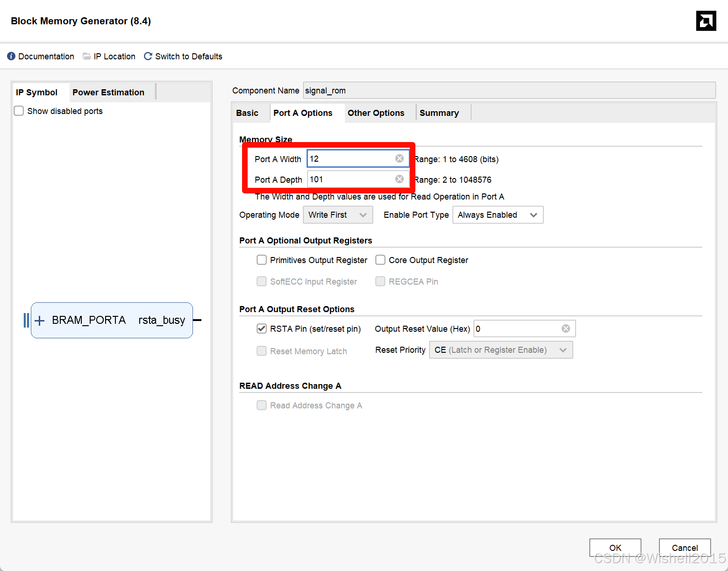The height and width of the screenshot is (571, 728).
Task: Click the IP Location folder icon
Action: click(86, 56)
